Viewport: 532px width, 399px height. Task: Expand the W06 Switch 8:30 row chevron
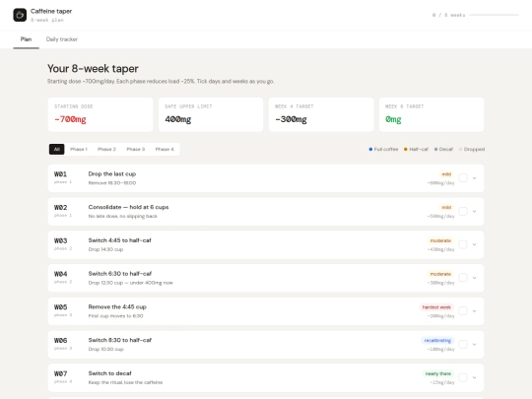click(x=474, y=345)
